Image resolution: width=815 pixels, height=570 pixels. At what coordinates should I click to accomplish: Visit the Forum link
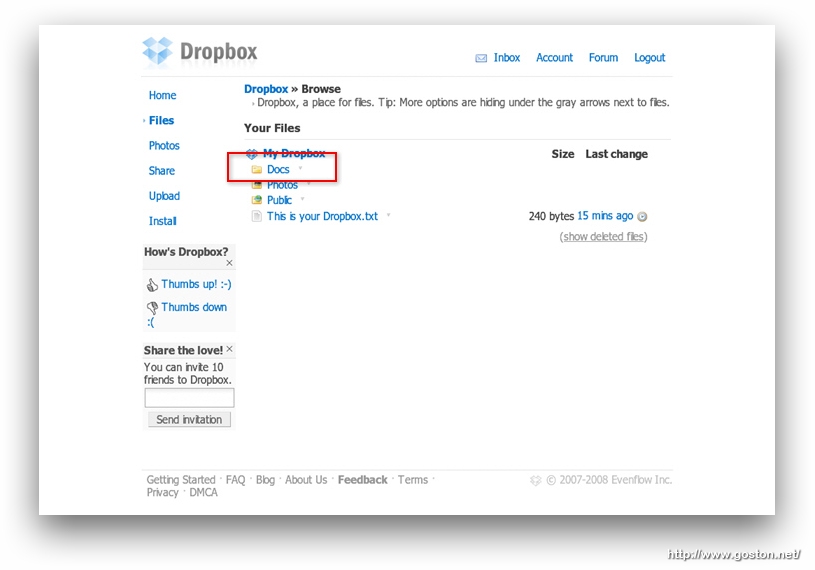[603, 58]
